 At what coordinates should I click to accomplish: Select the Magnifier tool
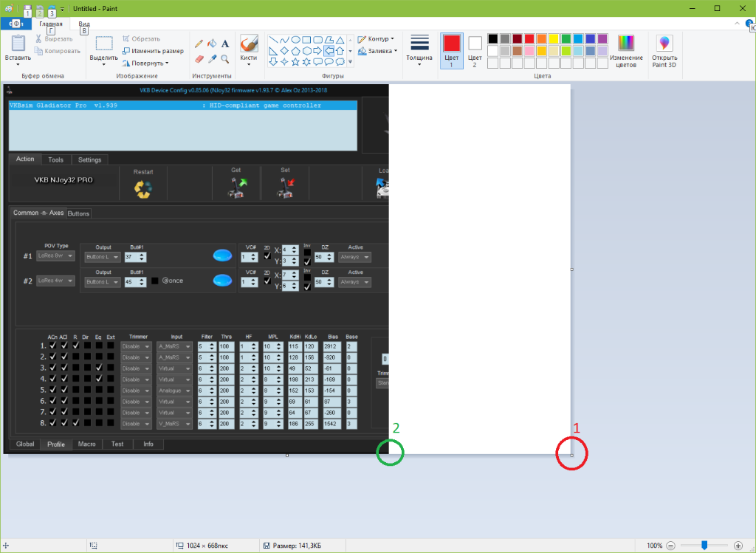pyautogui.click(x=225, y=58)
